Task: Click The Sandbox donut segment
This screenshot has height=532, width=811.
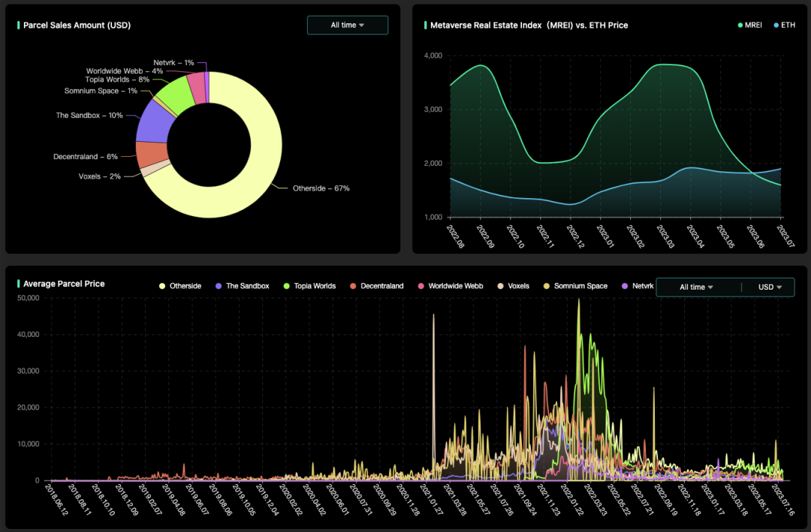Action: tap(154, 123)
